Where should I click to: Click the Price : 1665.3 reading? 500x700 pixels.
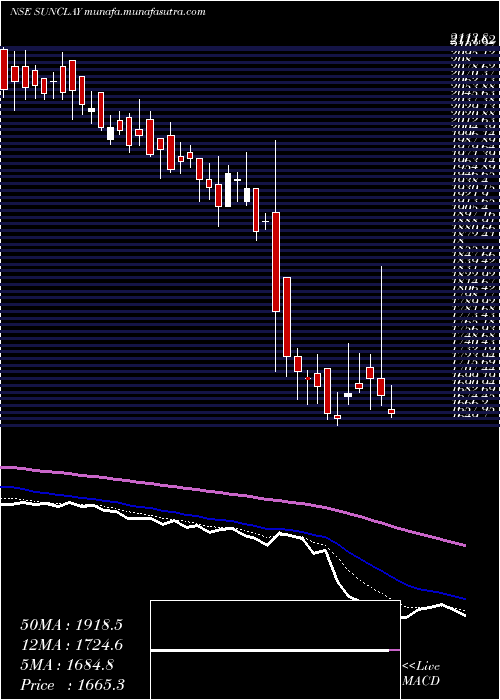click(72, 685)
